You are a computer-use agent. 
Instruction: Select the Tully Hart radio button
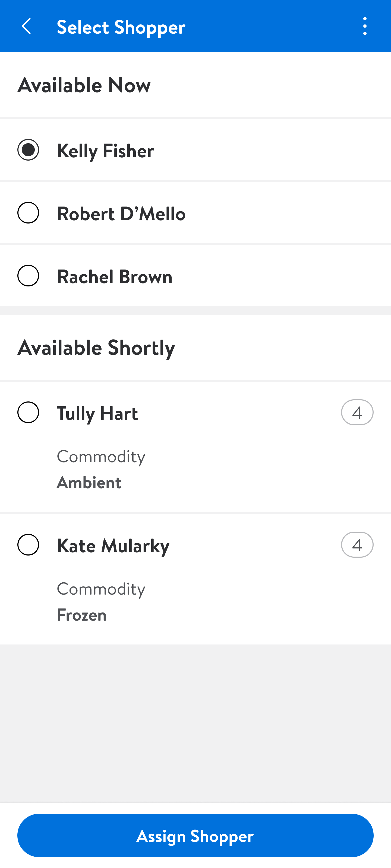(x=28, y=412)
